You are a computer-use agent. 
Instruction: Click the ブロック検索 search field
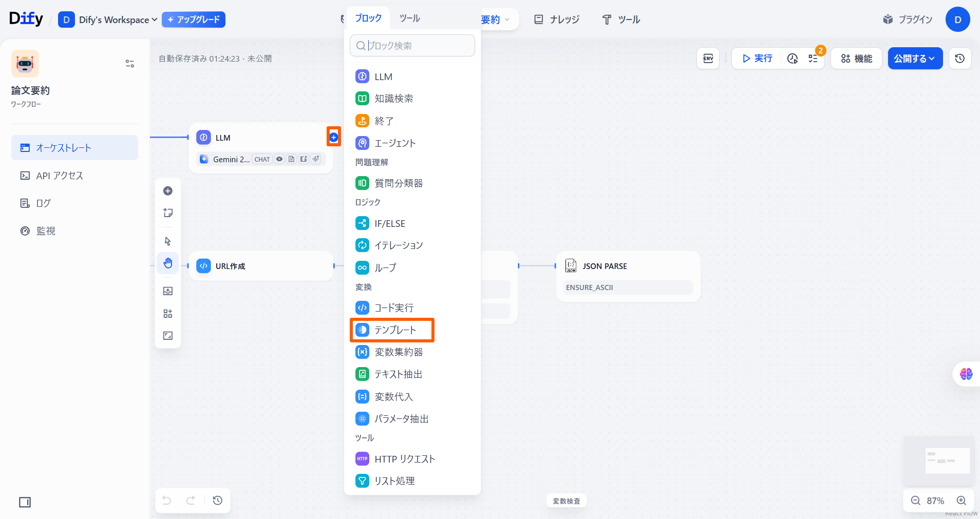coord(412,46)
